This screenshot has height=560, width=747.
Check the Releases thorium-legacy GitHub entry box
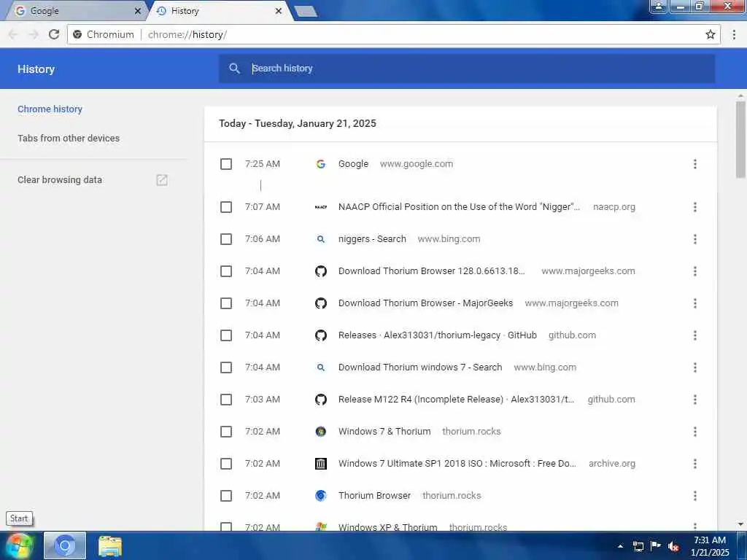point(226,335)
